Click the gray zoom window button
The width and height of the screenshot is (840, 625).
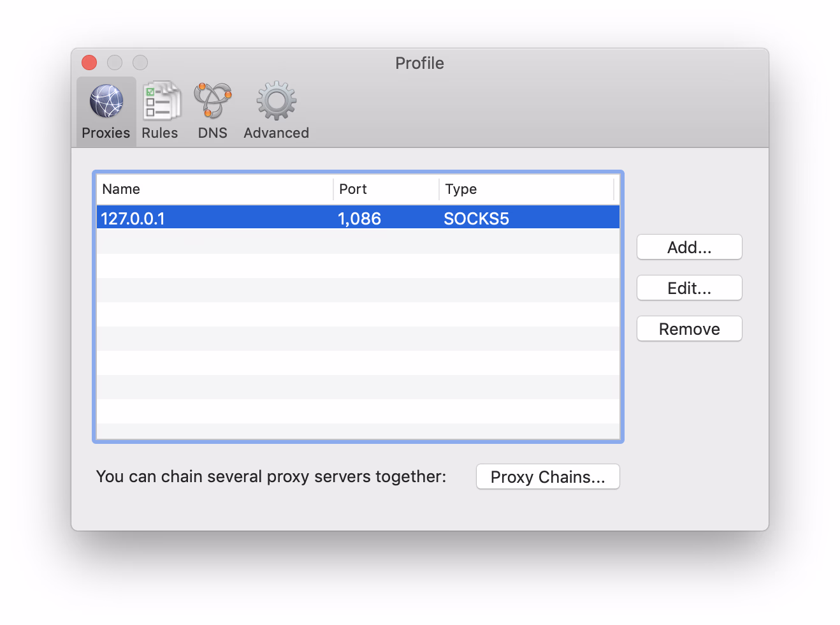(140, 62)
